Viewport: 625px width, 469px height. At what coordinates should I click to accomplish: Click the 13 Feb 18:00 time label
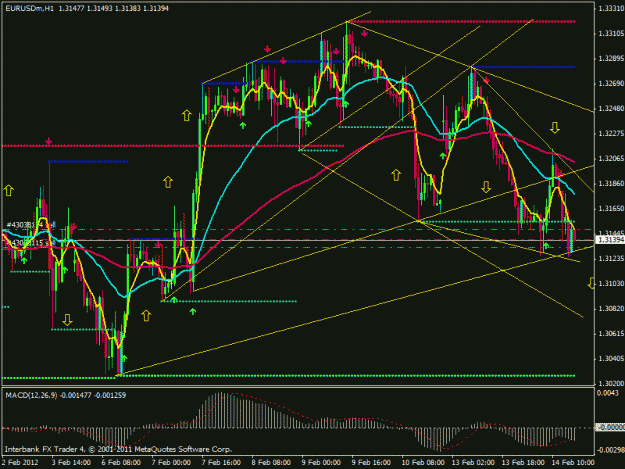[x=523, y=462]
